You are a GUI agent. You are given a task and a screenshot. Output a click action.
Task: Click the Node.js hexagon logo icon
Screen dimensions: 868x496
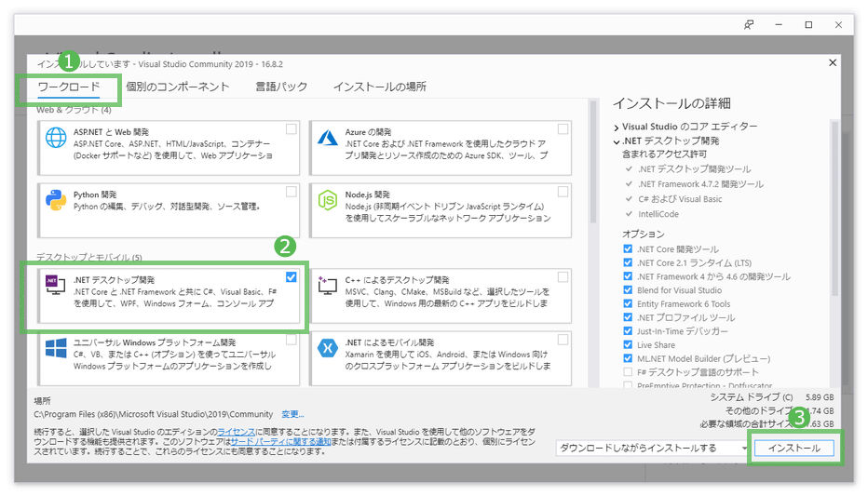[328, 200]
